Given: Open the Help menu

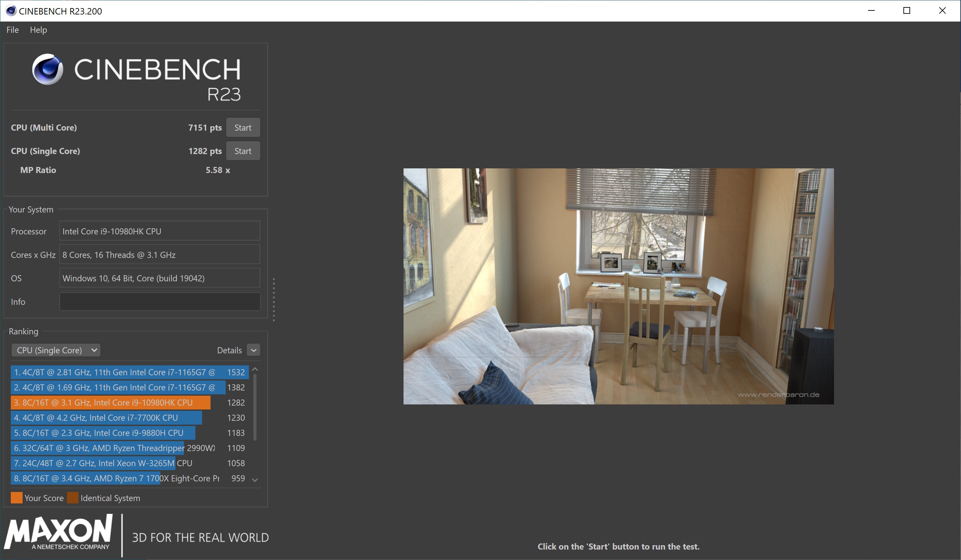Looking at the screenshot, I should (x=38, y=30).
